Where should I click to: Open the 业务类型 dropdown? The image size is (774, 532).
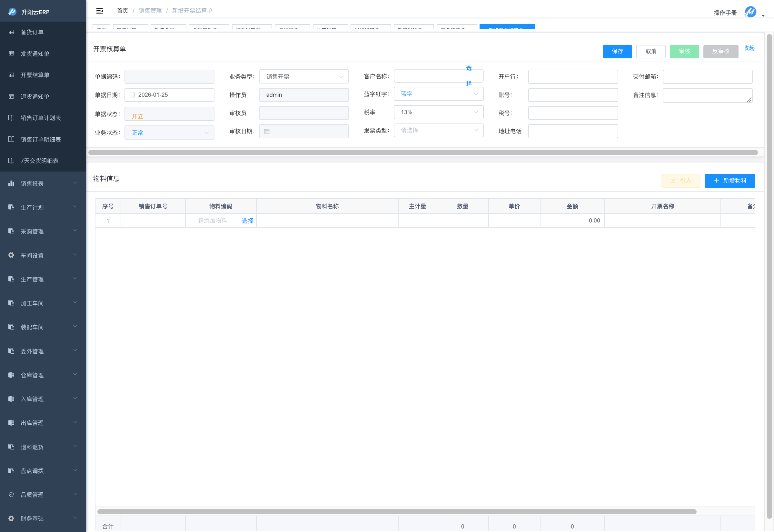coord(304,77)
